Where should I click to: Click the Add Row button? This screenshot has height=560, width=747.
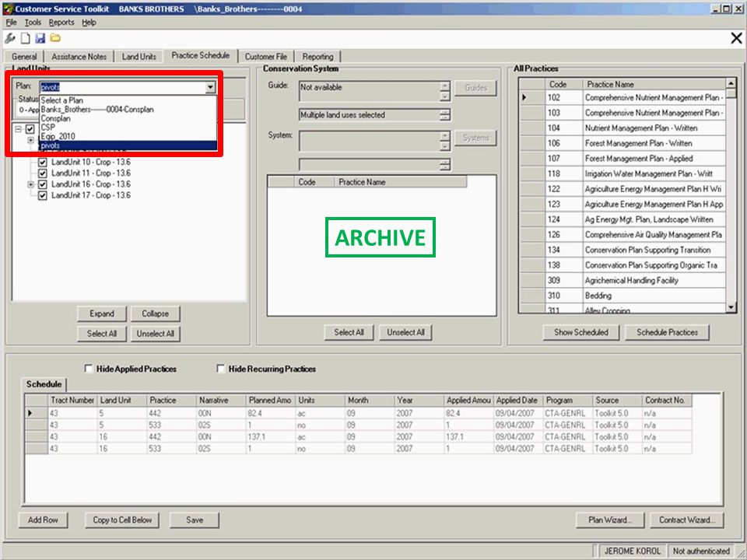click(x=43, y=520)
